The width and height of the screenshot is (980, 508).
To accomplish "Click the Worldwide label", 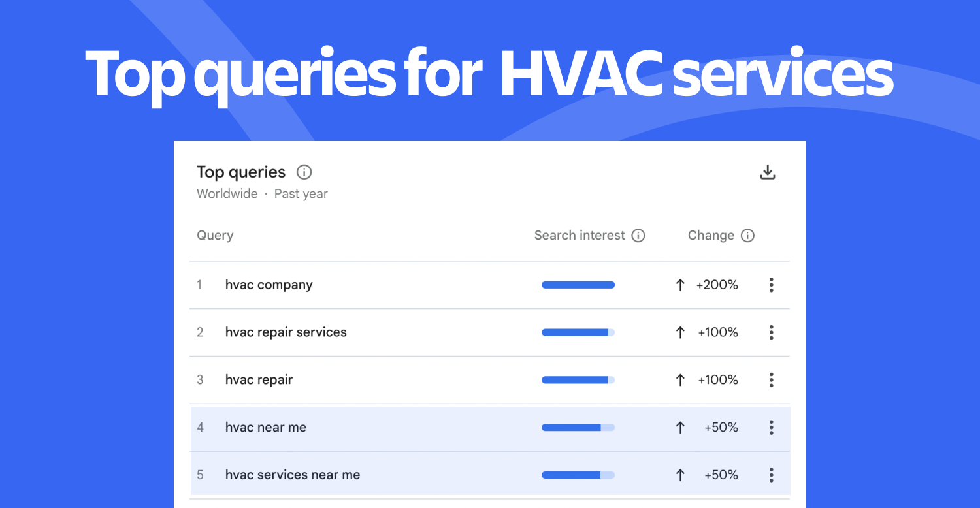I will click(x=227, y=193).
